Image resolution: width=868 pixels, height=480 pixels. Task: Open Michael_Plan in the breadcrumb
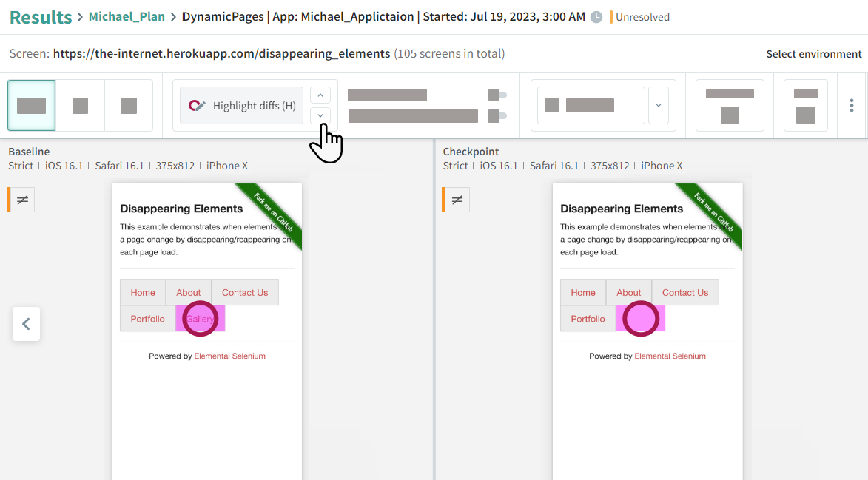click(x=127, y=17)
